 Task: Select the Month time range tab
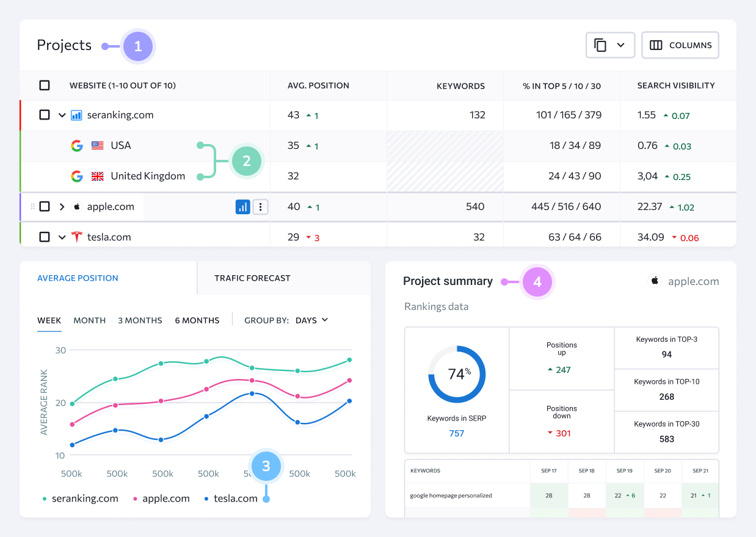pyautogui.click(x=89, y=320)
